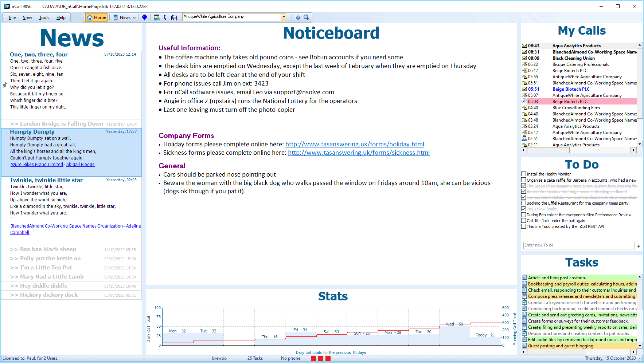Open the File menu
The width and height of the screenshot is (644, 363).
[12, 17]
